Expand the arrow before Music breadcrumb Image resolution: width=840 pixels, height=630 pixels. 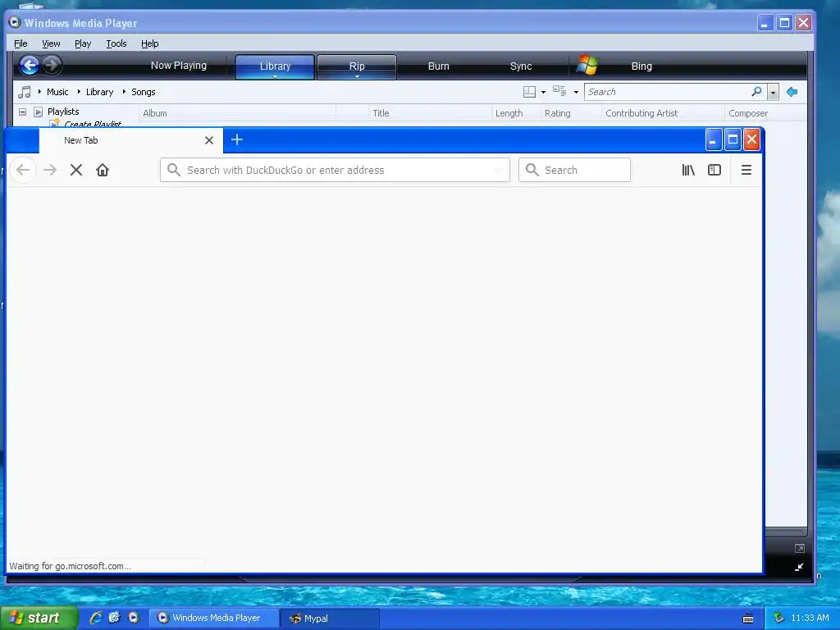pyautogui.click(x=39, y=92)
